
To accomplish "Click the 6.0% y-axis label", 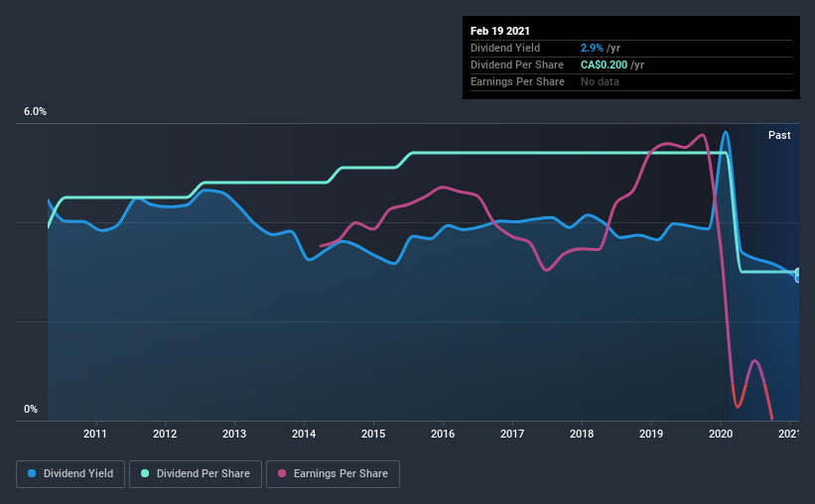I will (x=35, y=112).
